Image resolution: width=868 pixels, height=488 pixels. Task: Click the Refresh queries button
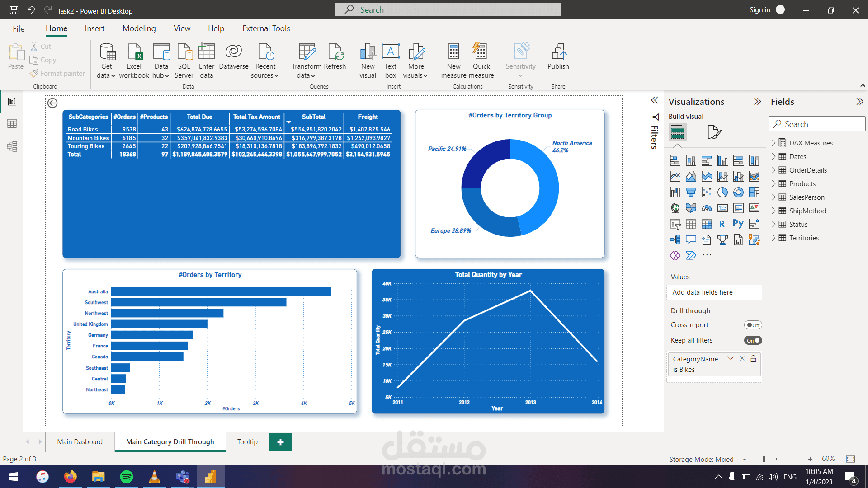pyautogui.click(x=335, y=56)
